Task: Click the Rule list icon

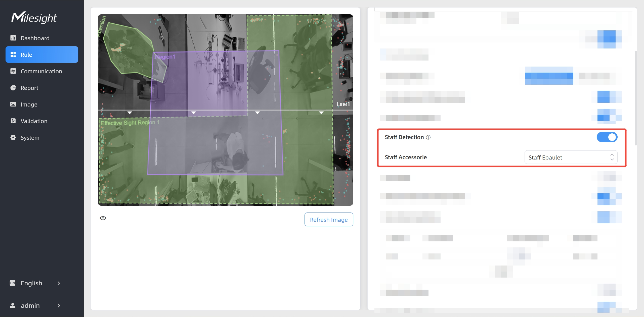Action: 13,55
